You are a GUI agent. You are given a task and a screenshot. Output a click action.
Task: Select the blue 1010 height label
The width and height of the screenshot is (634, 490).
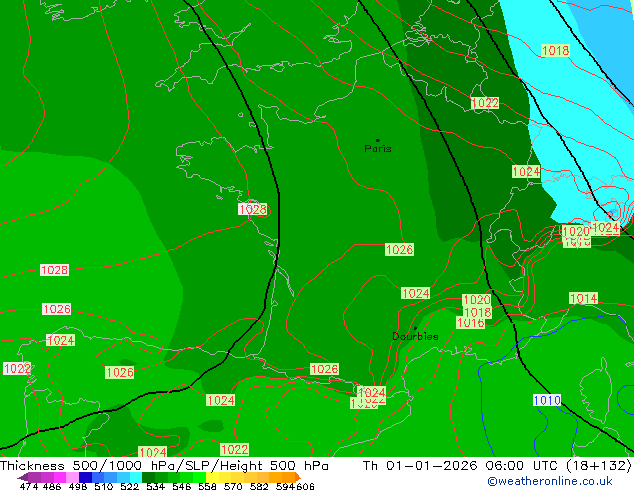pos(547,401)
